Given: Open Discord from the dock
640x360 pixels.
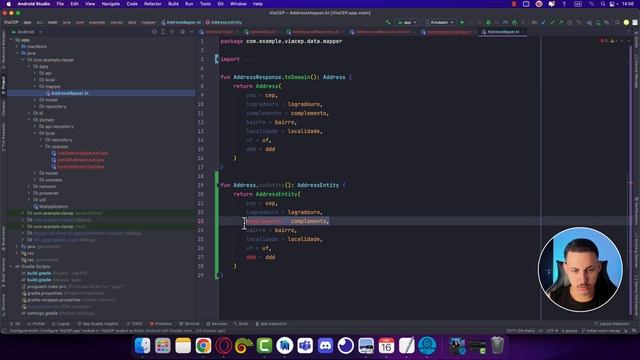Looking at the screenshot, I should tap(325, 346).
